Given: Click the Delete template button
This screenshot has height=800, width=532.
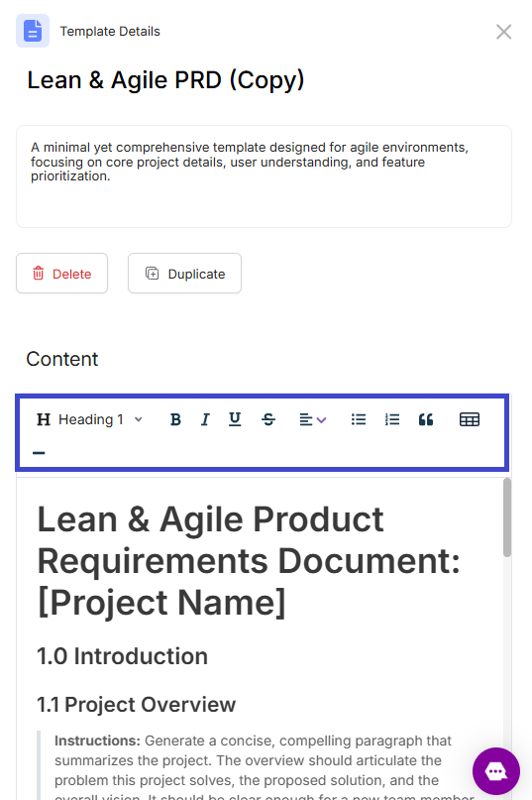Looking at the screenshot, I should [x=61, y=274].
